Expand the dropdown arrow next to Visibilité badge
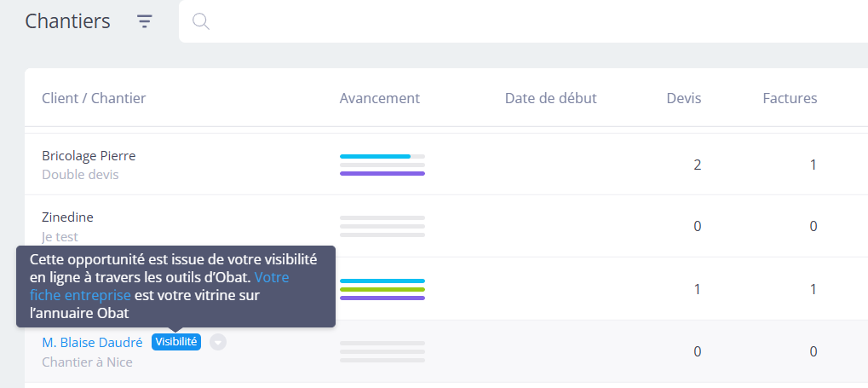The width and height of the screenshot is (868, 388). (218, 342)
